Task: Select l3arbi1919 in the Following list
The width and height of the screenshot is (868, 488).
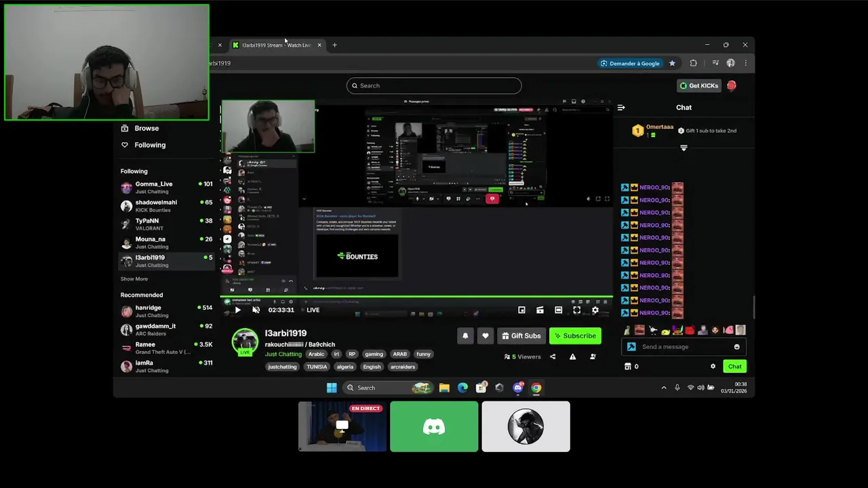Action: (x=166, y=261)
